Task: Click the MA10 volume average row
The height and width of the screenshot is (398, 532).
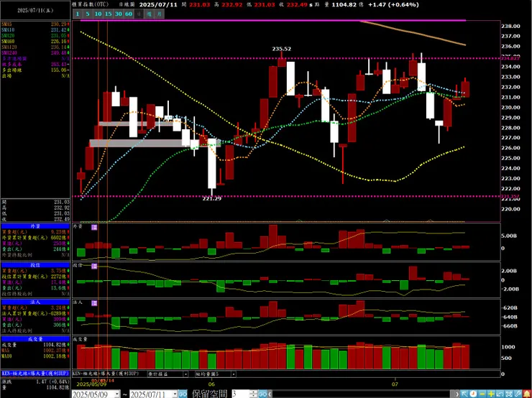Action: click(35, 356)
